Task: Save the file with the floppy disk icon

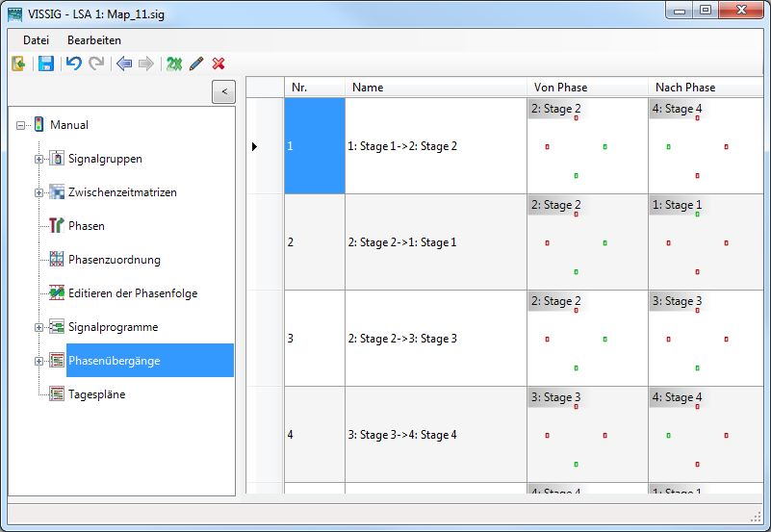Action: [x=45, y=63]
